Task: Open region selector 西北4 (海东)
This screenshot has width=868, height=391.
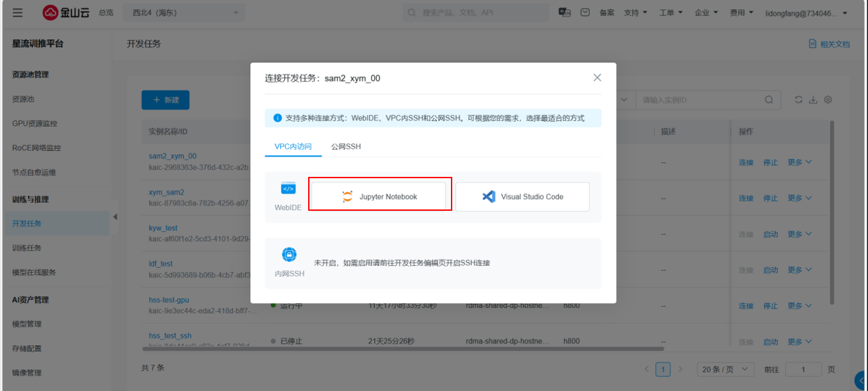Action: point(184,13)
